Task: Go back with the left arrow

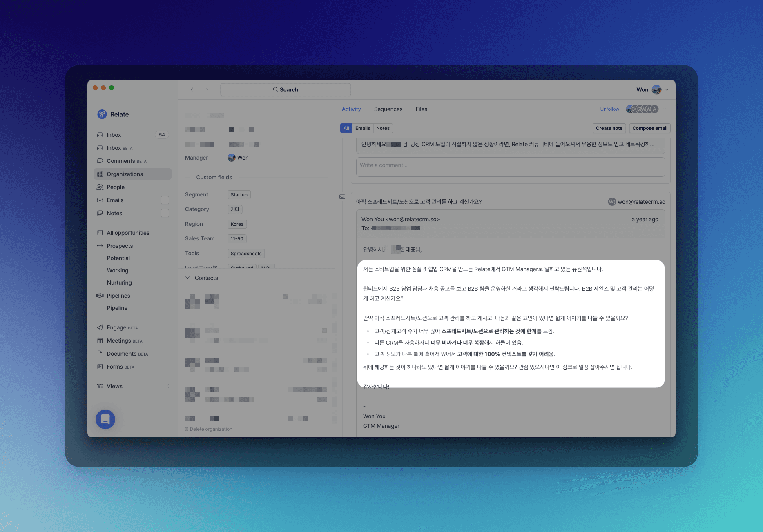Action: click(x=192, y=89)
